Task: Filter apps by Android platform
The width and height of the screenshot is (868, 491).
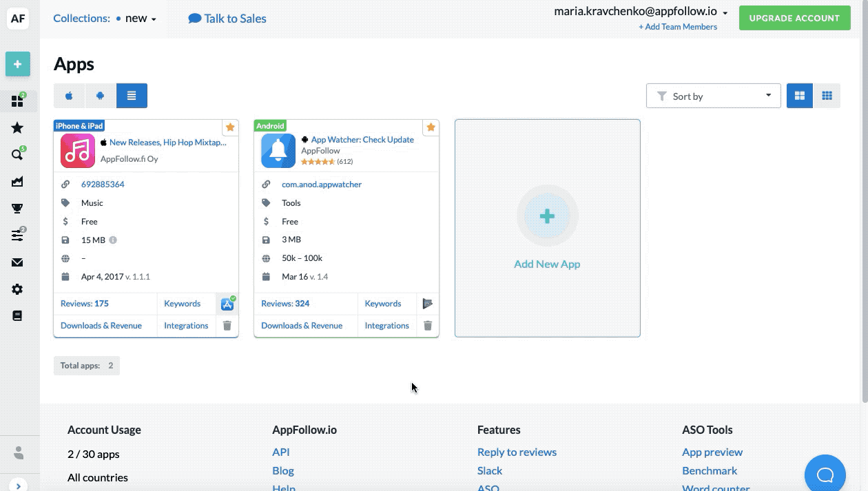Action: click(x=101, y=96)
